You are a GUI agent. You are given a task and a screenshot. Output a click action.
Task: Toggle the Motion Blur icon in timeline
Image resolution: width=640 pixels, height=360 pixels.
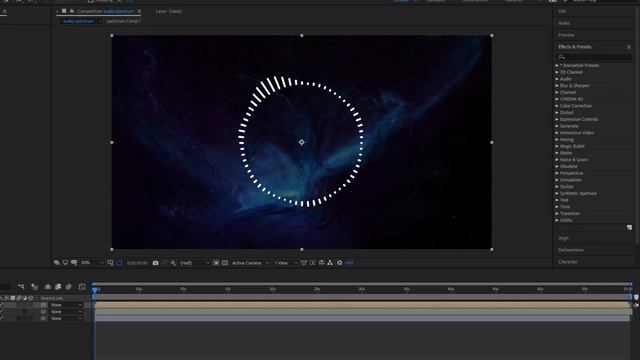tap(69, 287)
